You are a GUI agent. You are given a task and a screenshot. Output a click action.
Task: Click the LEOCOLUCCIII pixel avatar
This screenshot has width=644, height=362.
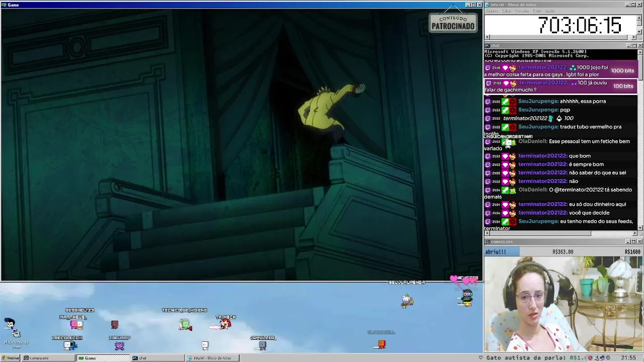click(69, 345)
